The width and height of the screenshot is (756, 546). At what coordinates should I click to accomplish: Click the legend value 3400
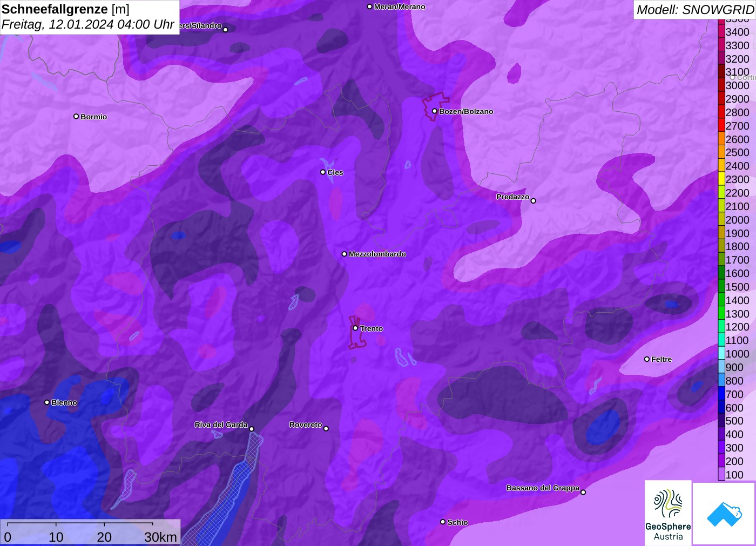737,32
